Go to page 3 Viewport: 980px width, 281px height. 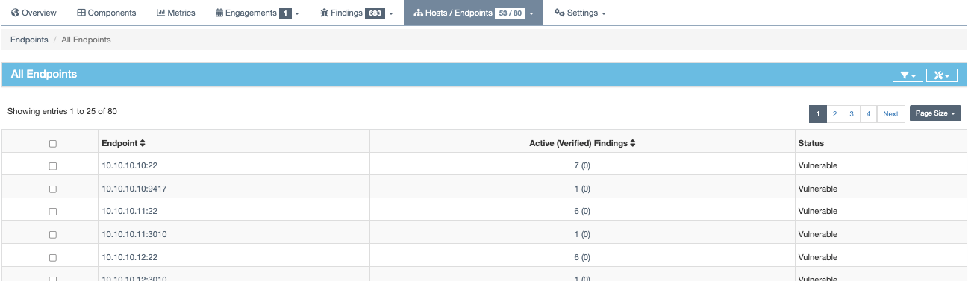(852, 113)
